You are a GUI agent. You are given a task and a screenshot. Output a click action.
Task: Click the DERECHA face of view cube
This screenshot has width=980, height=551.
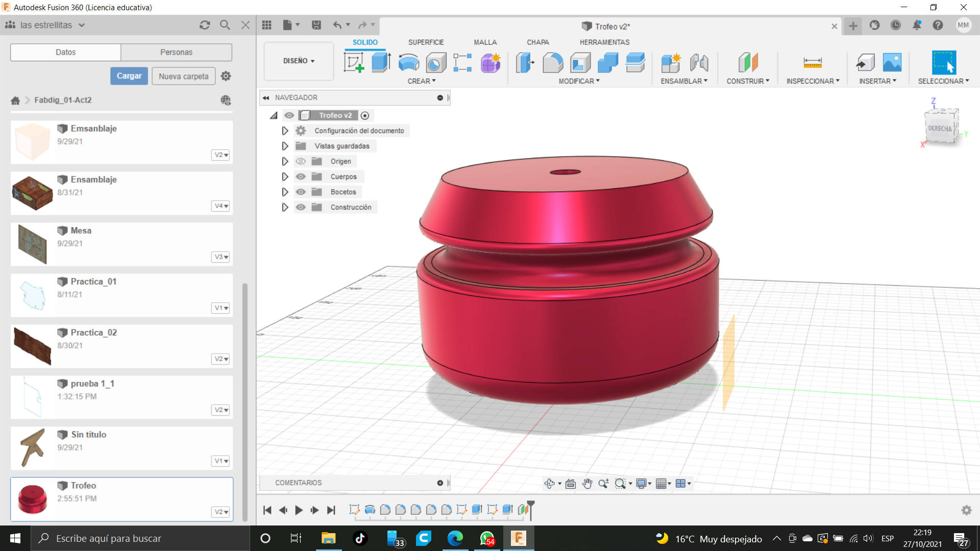point(940,128)
